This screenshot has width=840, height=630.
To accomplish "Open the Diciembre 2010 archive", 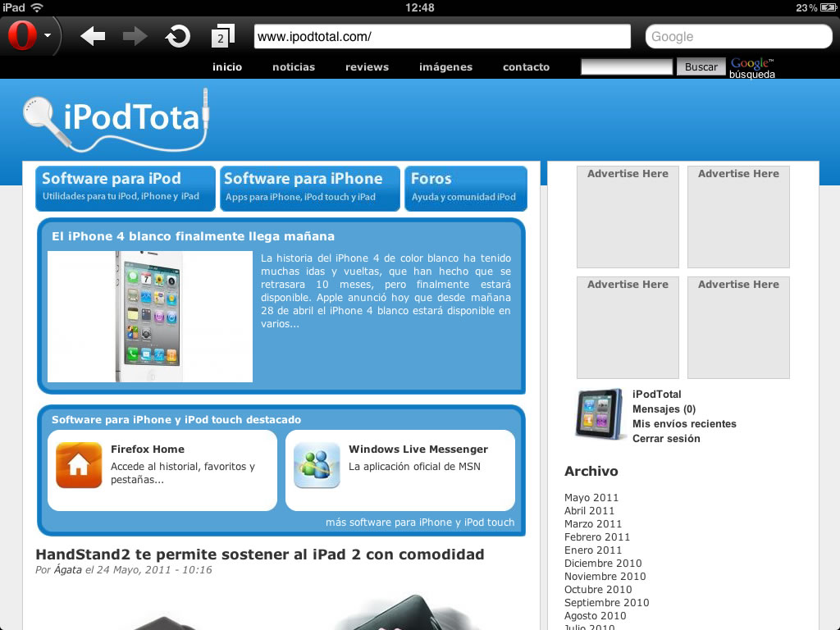I will click(603, 563).
